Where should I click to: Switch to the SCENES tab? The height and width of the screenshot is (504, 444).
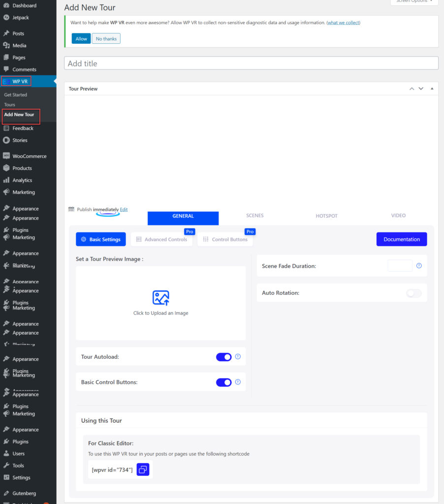[255, 216]
